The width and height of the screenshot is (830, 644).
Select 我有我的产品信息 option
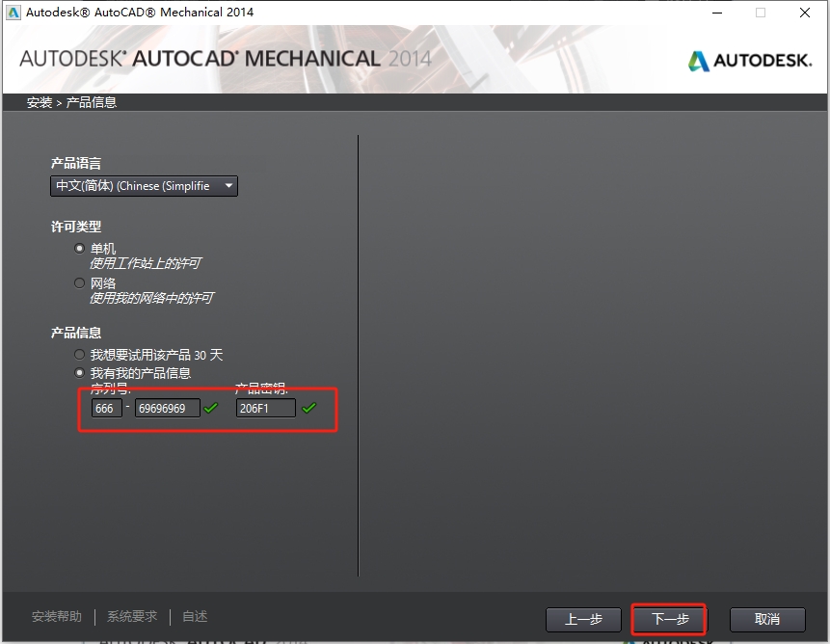[x=79, y=373]
